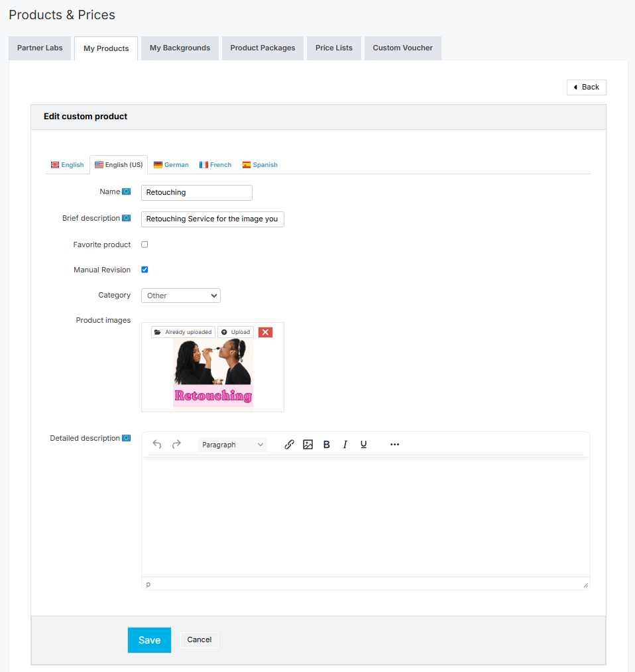
Task: Click the redo arrow in the editor toolbar
Action: [176, 445]
